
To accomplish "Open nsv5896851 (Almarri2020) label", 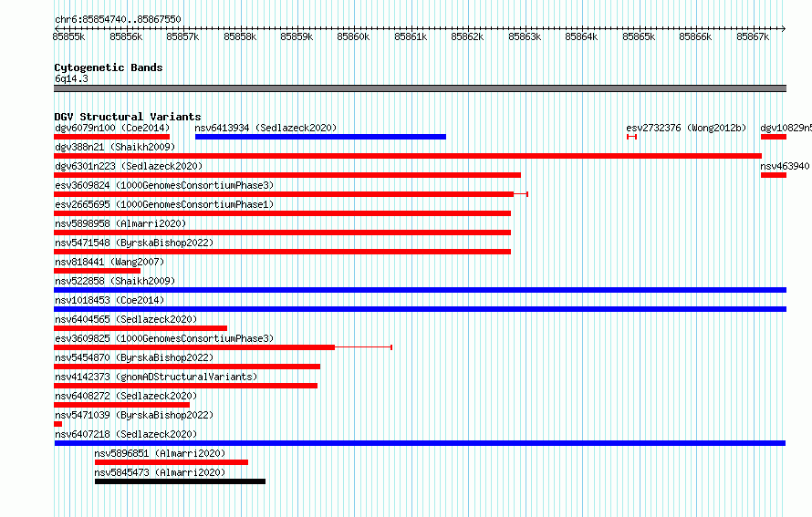I will click(x=160, y=453).
